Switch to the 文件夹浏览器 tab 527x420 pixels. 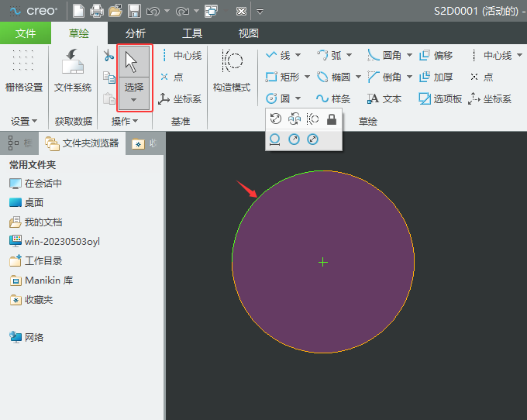pyautogui.click(x=82, y=143)
